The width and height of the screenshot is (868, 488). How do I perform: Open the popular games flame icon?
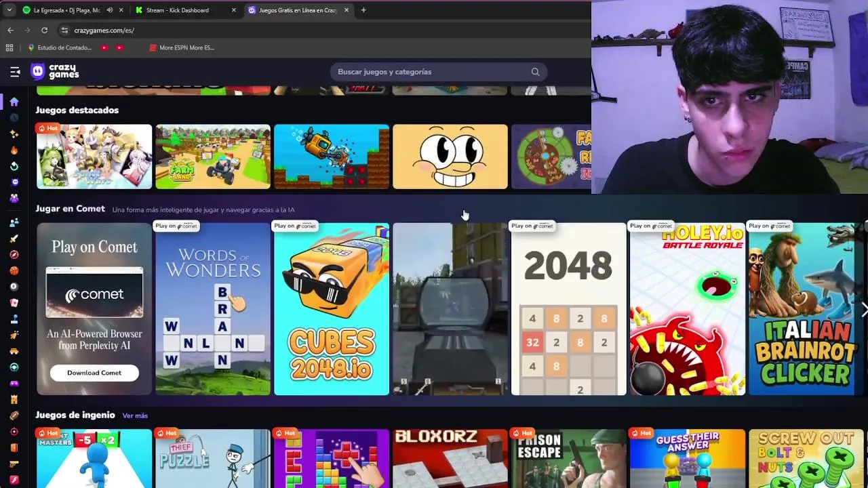14,150
